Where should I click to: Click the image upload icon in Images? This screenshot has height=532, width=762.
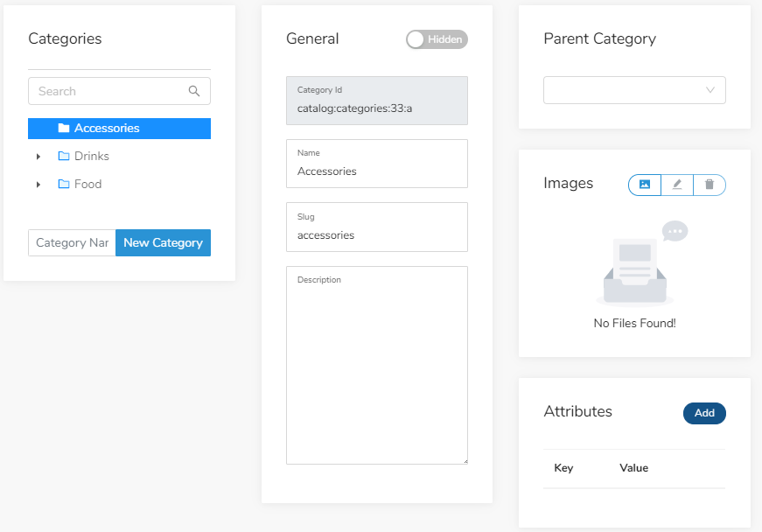coord(645,185)
